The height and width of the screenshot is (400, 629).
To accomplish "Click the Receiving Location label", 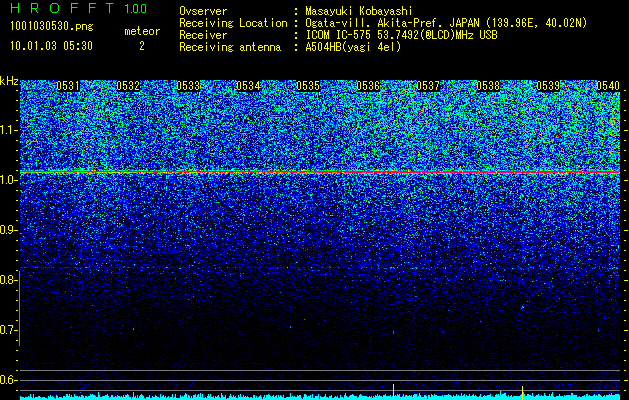I will click(233, 23).
